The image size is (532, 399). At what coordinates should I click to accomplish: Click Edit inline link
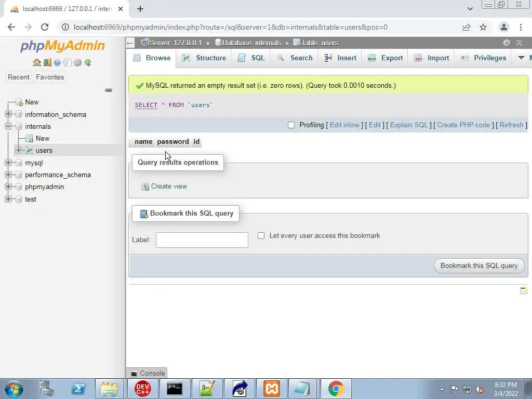[x=344, y=125]
